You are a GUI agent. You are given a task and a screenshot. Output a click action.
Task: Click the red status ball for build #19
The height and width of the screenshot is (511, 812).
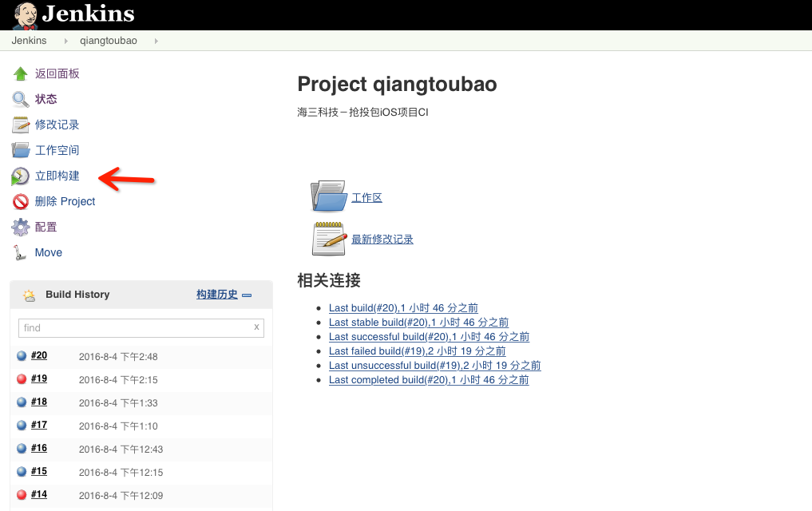point(22,379)
